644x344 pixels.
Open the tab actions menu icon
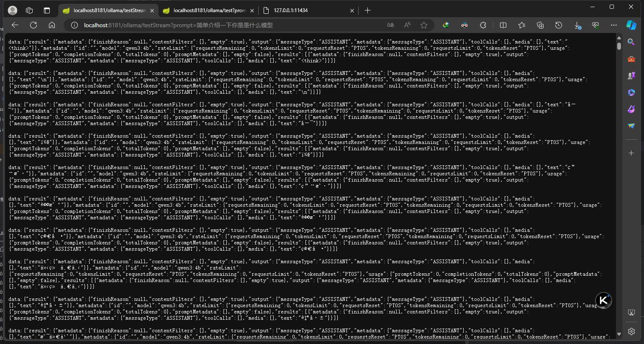tap(47, 10)
